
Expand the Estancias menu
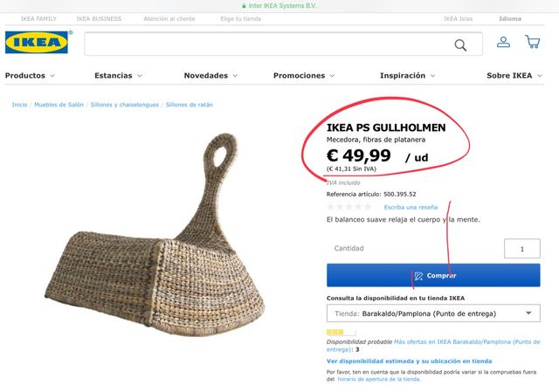tap(118, 76)
